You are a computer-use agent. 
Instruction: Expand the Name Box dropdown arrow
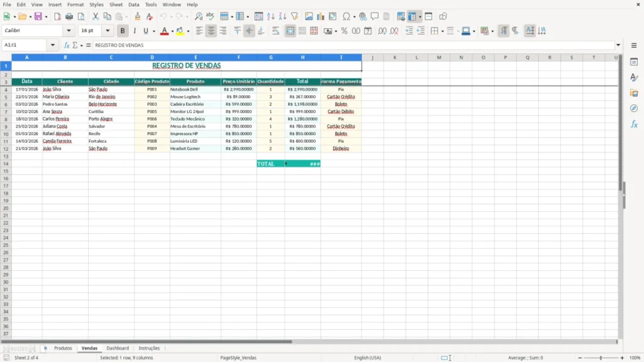pos(53,45)
